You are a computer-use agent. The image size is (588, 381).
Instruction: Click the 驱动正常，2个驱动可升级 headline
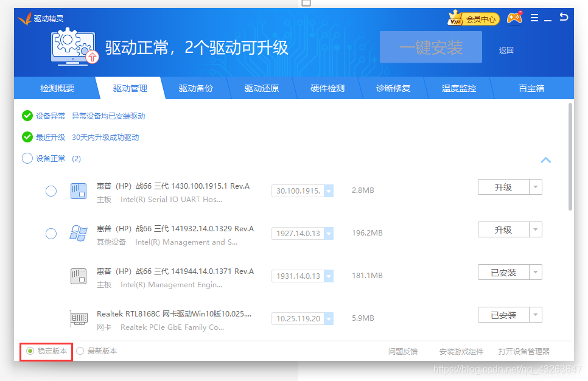[x=197, y=47]
